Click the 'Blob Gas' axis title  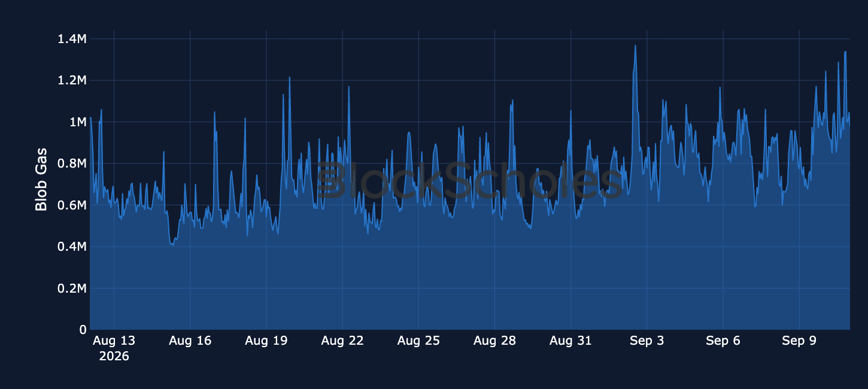[41, 180]
